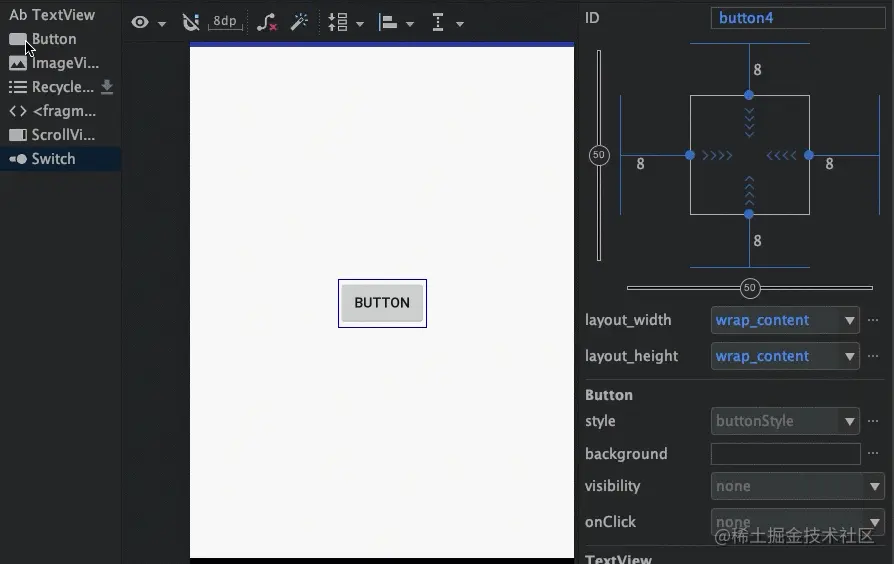Open the layout_height dropdown
This screenshot has height=564, width=894.
point(785,356)
